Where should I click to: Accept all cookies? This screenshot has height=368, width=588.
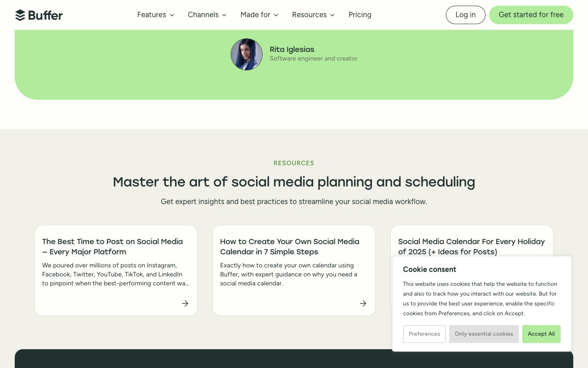[x=541, y=334]
